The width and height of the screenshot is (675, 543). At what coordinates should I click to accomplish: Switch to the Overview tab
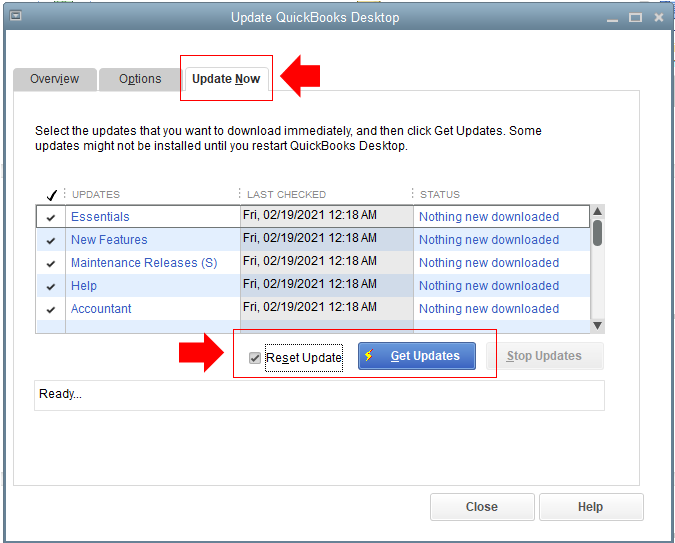point(55,79)
